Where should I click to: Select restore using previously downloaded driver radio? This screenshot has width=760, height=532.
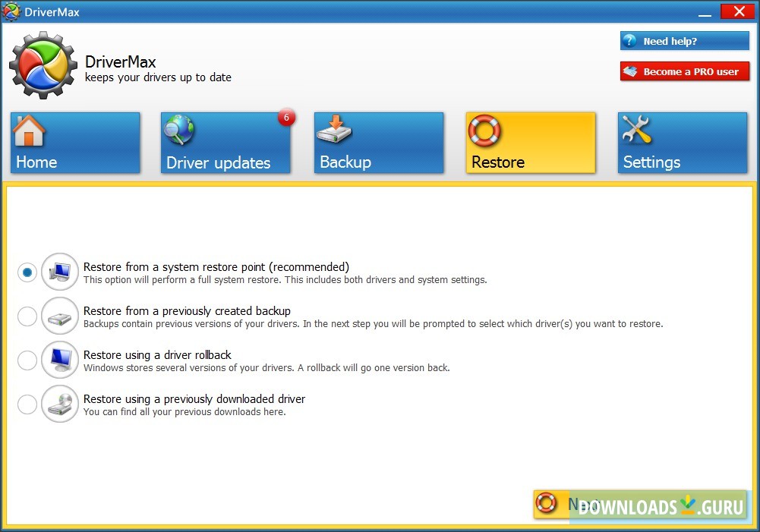(27, 404)
